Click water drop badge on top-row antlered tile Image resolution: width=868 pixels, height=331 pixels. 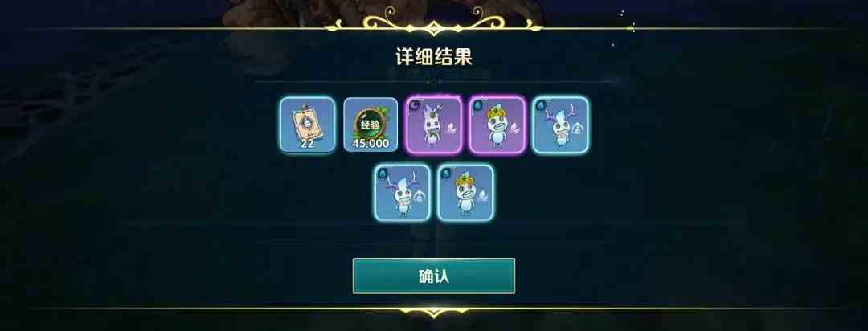click(x=540, y=104)
